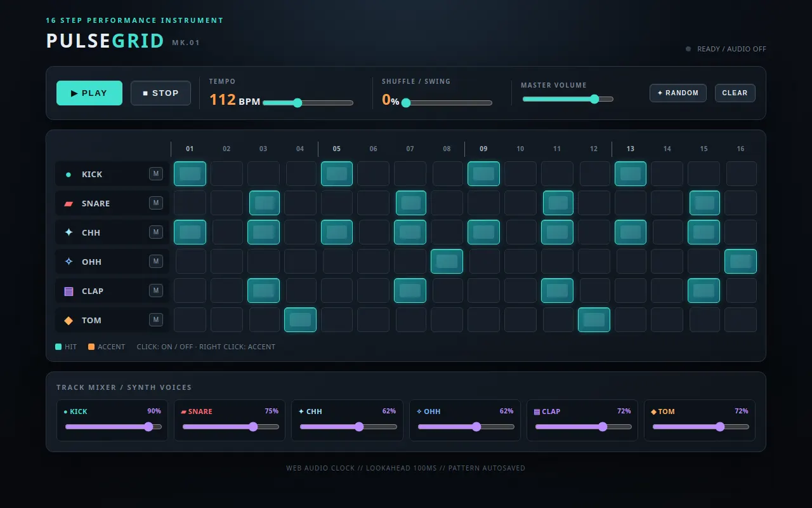812x508 pixels.
Task: Change the Snare mixer volume slider
Action: [231, 427]
